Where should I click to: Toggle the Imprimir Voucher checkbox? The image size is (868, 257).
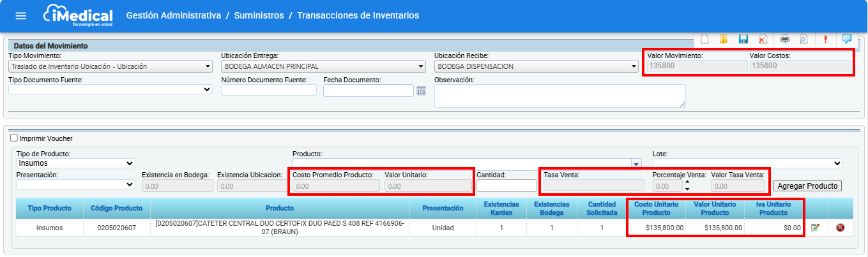[x=14, y=138]
